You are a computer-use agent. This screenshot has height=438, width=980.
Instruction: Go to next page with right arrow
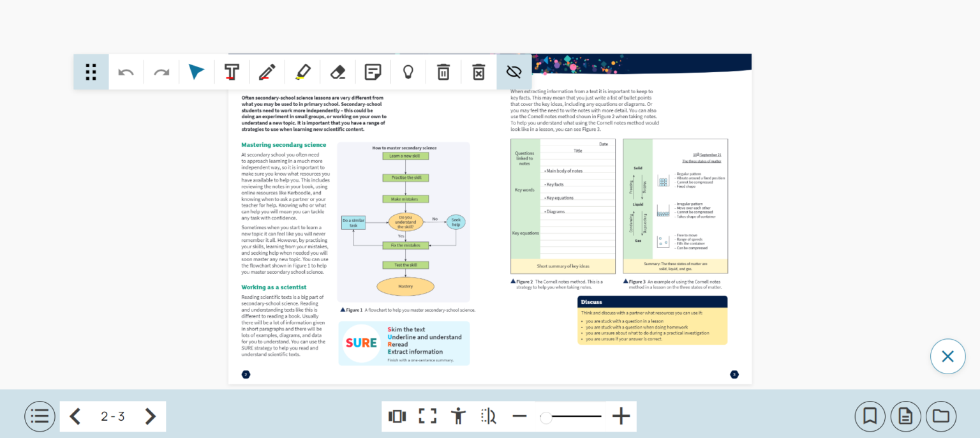[151, 416]
